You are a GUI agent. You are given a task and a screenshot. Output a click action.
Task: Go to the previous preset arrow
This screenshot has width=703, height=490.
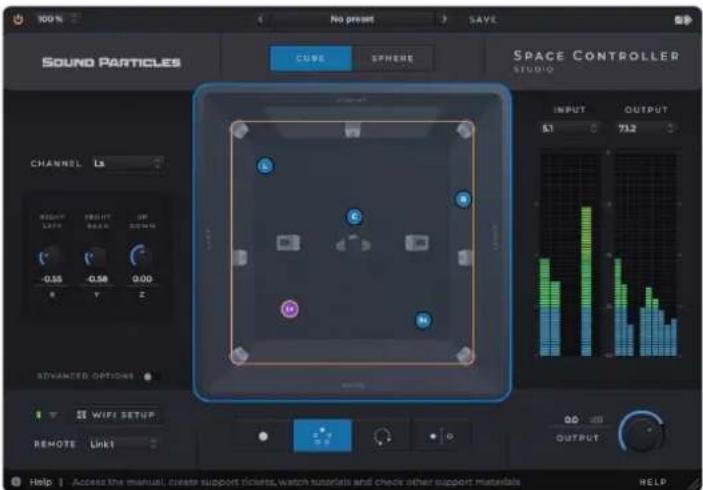click(260, 19)
